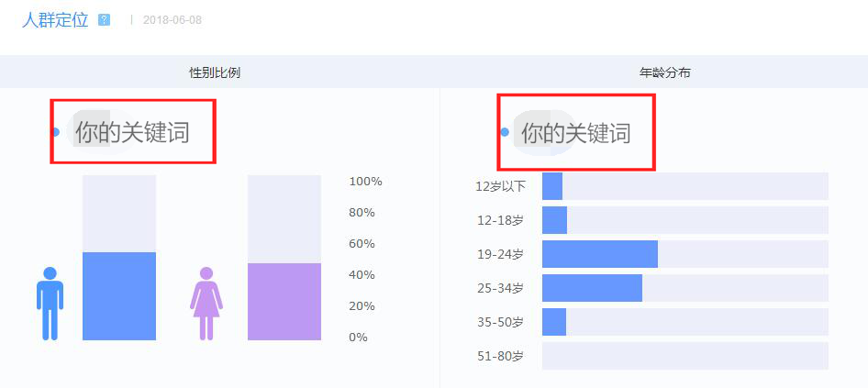Click the help question mark beside 人群定位
868x388 pixels.
[x=104, y=20]
